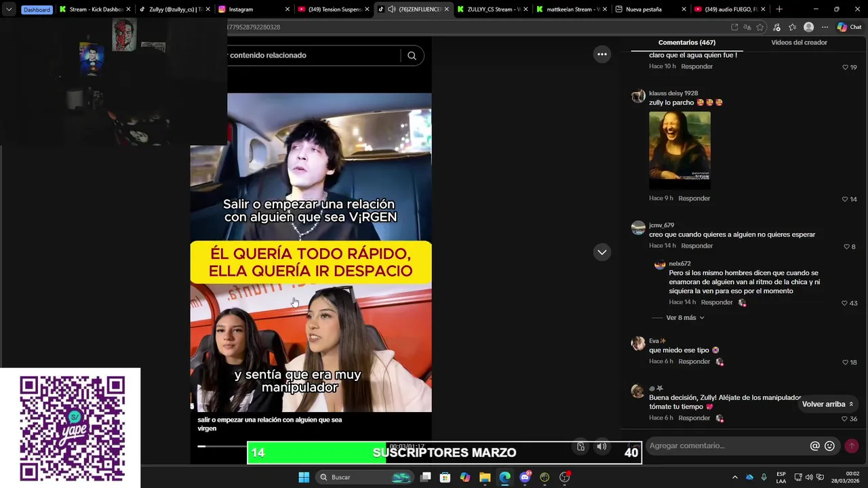The height and width of the screenshot is (488, 868).
Task: Switch to Comentarios (467) tab
Action: pos(686,43)
